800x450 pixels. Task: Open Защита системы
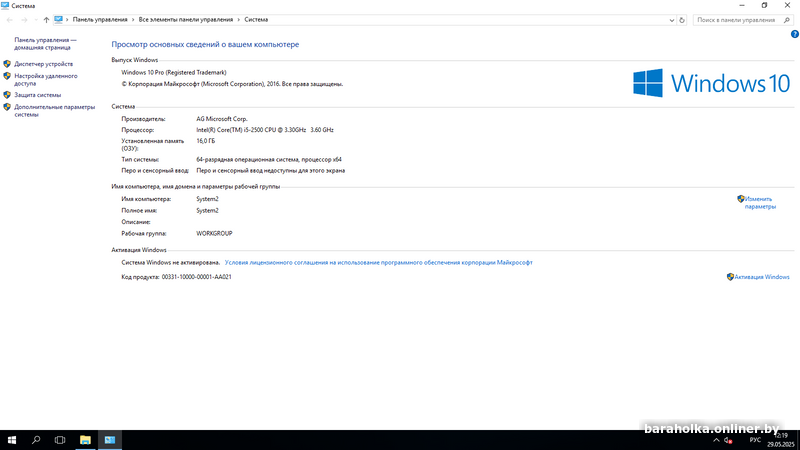click(37, 95)
